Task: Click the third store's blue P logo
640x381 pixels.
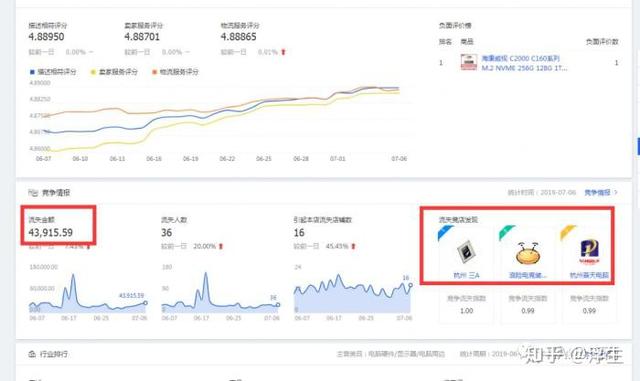Action: pyautogui.click(x=589, y=252)
